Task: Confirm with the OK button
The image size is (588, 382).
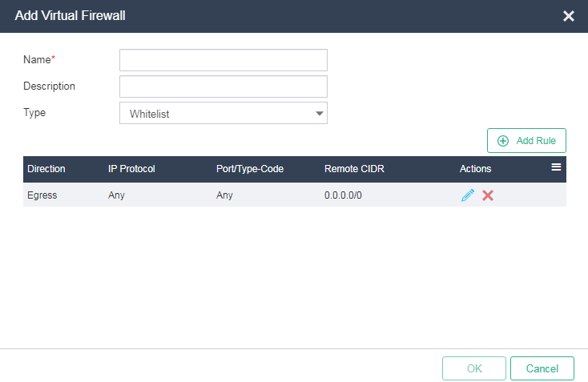Action: pos(474,368)
